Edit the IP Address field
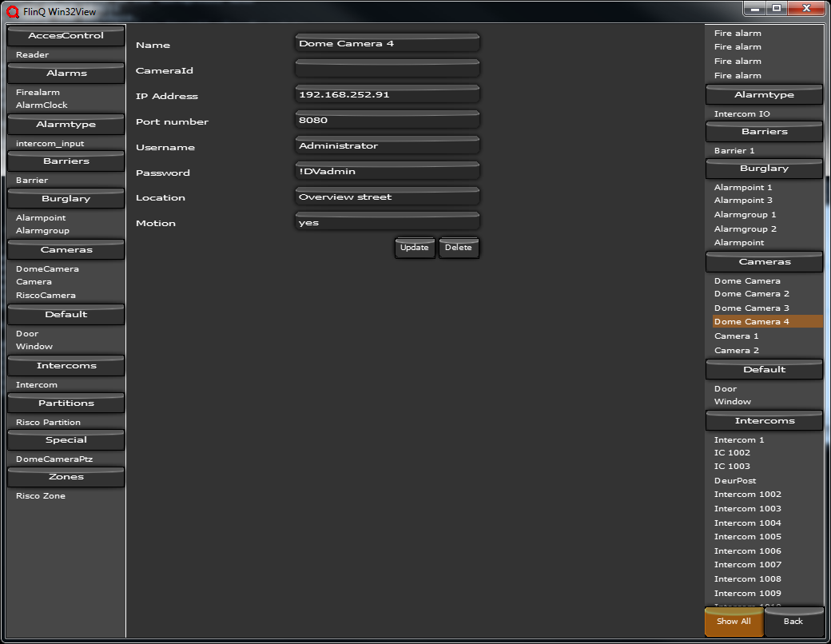Screen dimensions: 831x644 (388, 94)
